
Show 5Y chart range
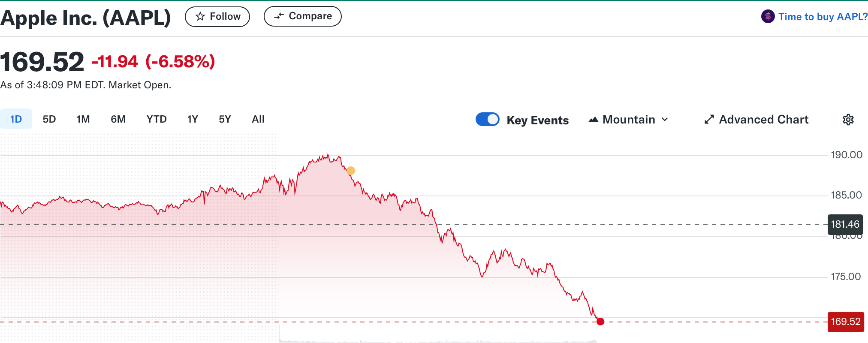coord(225,119)
